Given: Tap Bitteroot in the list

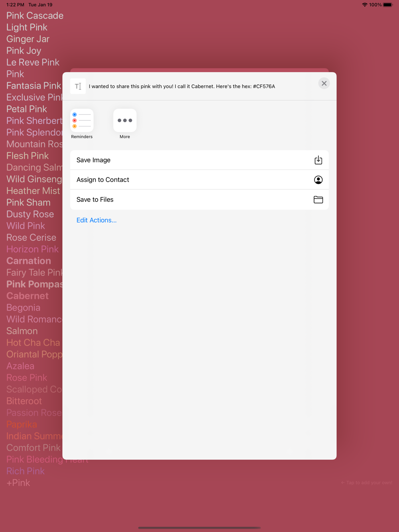Looking at the screenshot, I should [x=24, y=401].
